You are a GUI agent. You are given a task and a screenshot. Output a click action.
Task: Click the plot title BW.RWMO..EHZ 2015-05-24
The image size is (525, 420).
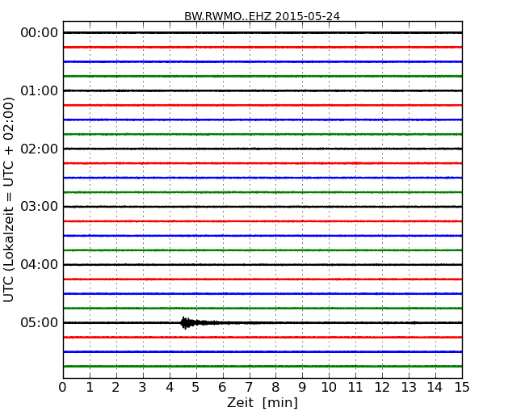point(262,16)
